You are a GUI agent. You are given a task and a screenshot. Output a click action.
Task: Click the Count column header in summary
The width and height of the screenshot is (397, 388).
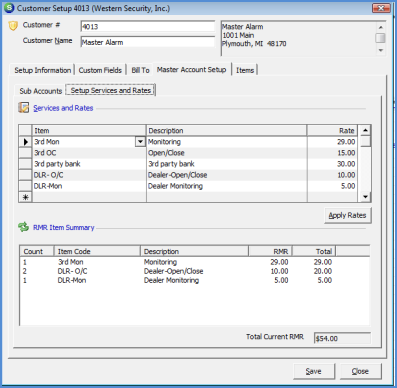pyautogui.click(x=37, y=251)
